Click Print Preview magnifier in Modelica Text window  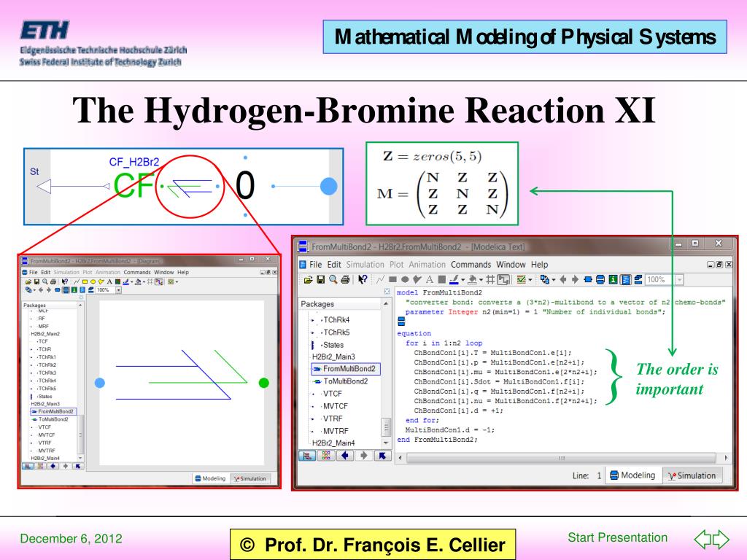(x=333, y=279)
